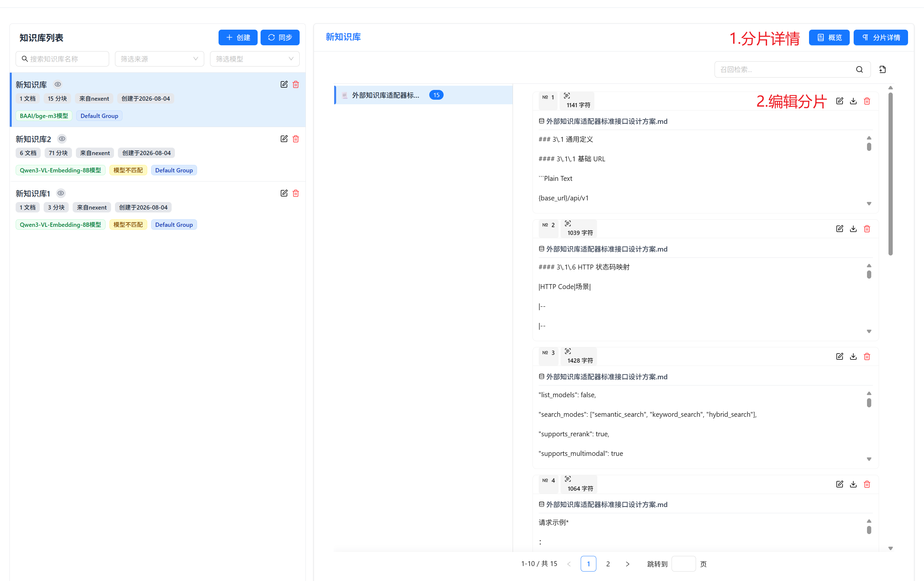
Task: Toggle visibility eye for 新知识库2
Action: (62, 139)
